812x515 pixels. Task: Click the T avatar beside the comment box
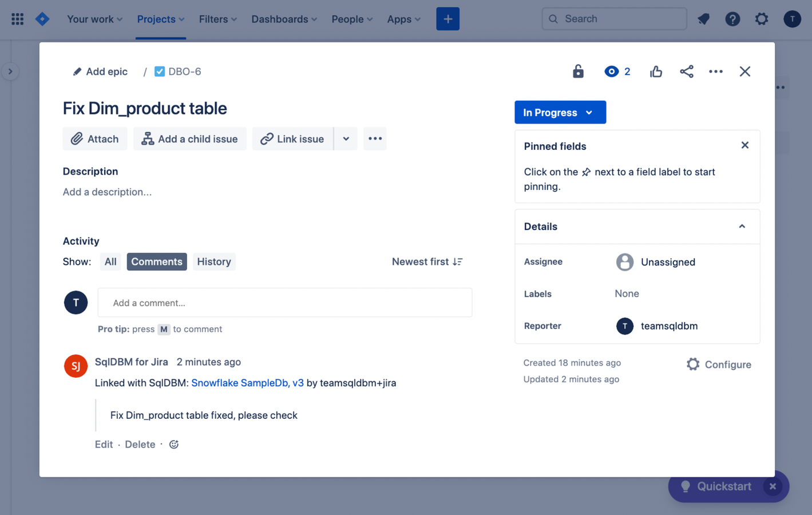(x=76, y=303)
